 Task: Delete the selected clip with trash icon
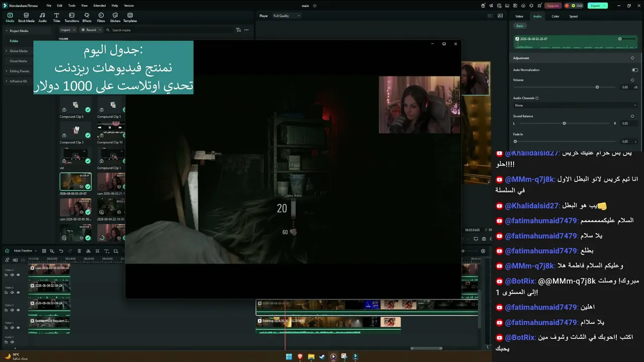pos(78,251)
